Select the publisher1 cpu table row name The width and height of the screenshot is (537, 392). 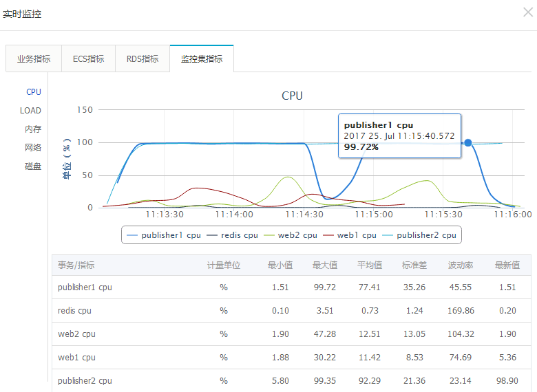click(x=85, y=287)
